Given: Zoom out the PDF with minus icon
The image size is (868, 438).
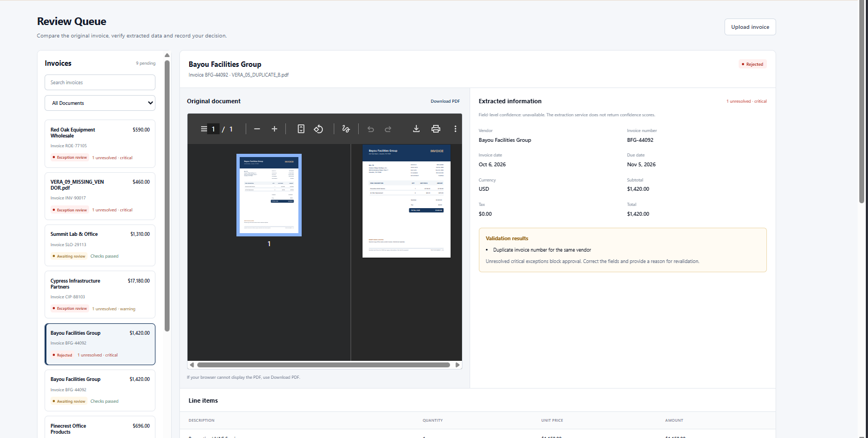Looking at the screenshot, I should point(257,129).
